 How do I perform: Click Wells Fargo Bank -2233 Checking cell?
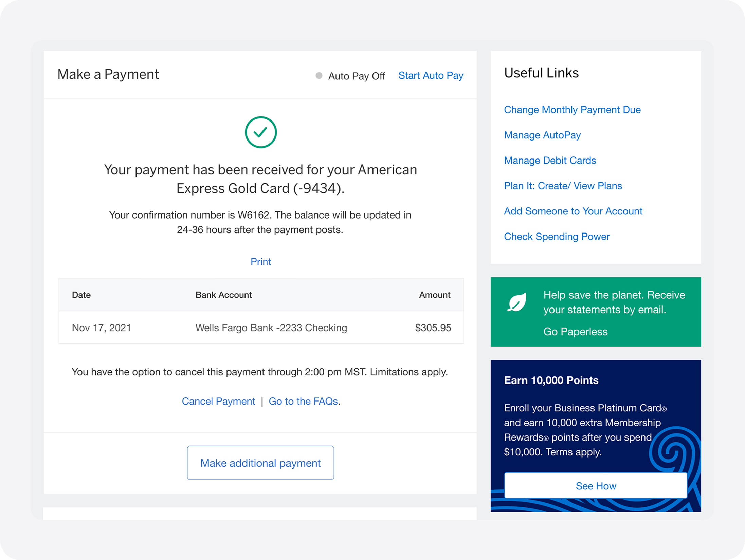pos(271,328)
